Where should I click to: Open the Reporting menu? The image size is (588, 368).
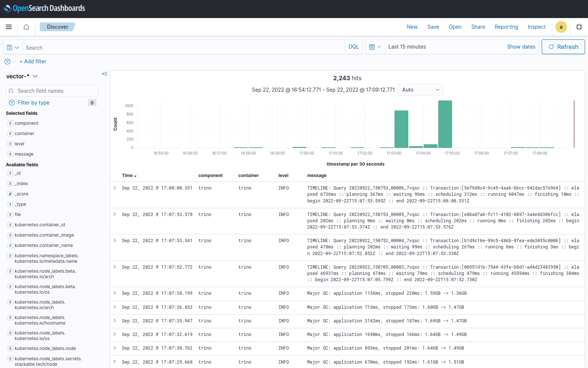(x=506, y=27)
